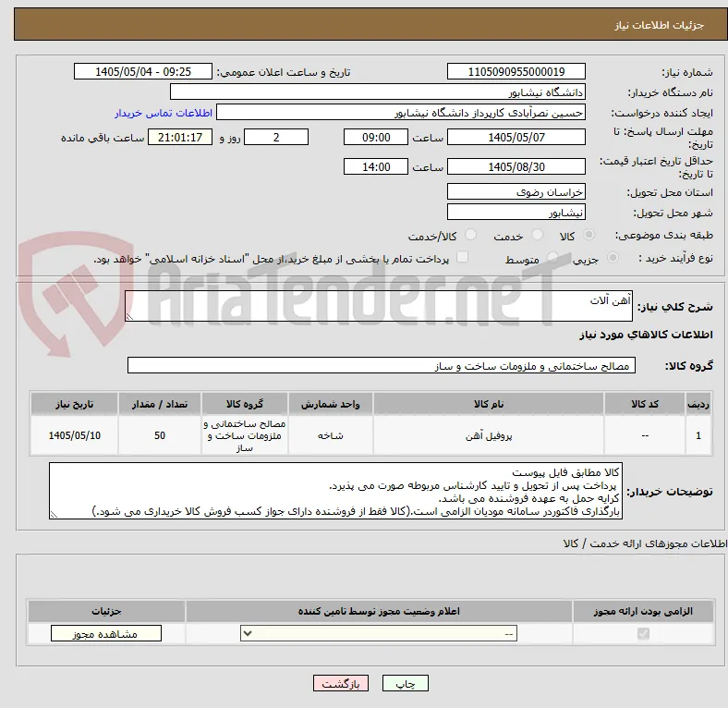
Task: Click the توضیحات خریدار text area
Action: [x=335, y=491]
